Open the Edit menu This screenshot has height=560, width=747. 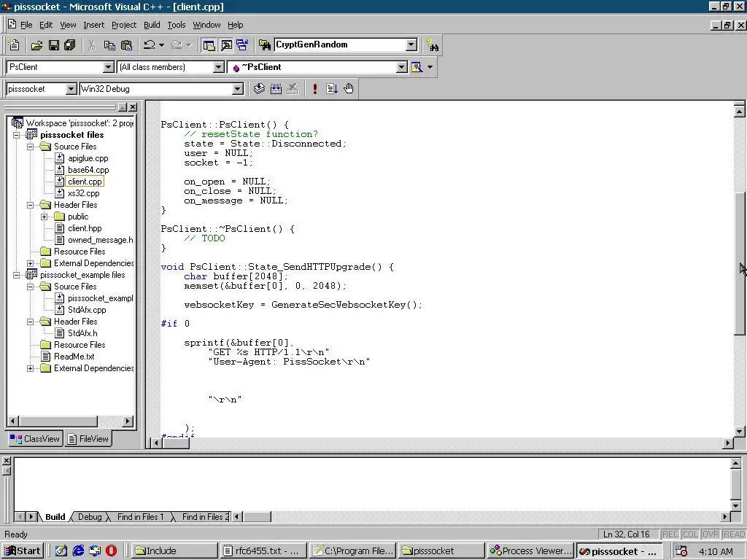tap(46, 25)
